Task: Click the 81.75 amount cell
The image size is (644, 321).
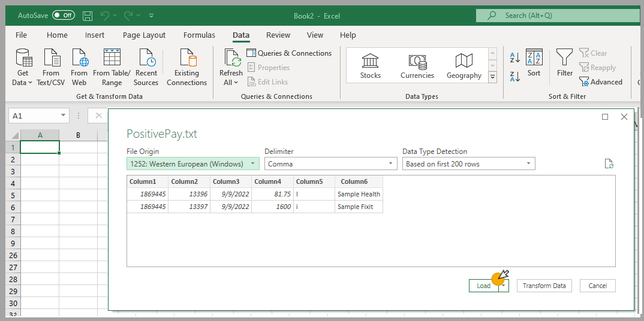Action: [x=272, y=194]
